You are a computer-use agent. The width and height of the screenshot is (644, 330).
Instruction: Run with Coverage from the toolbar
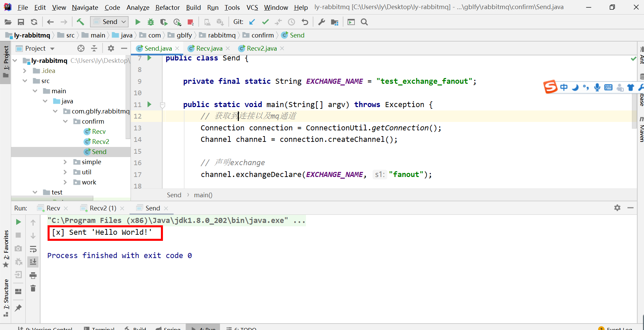click(164, 22)
